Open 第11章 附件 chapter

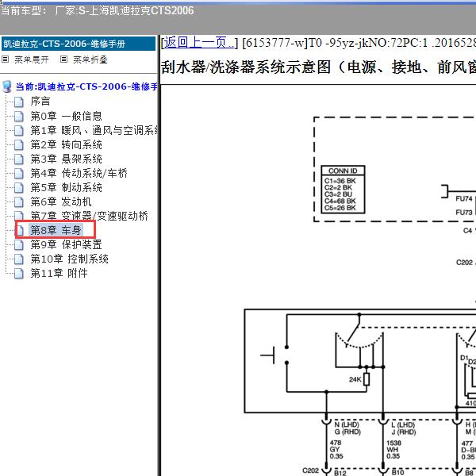coord(59,273)
